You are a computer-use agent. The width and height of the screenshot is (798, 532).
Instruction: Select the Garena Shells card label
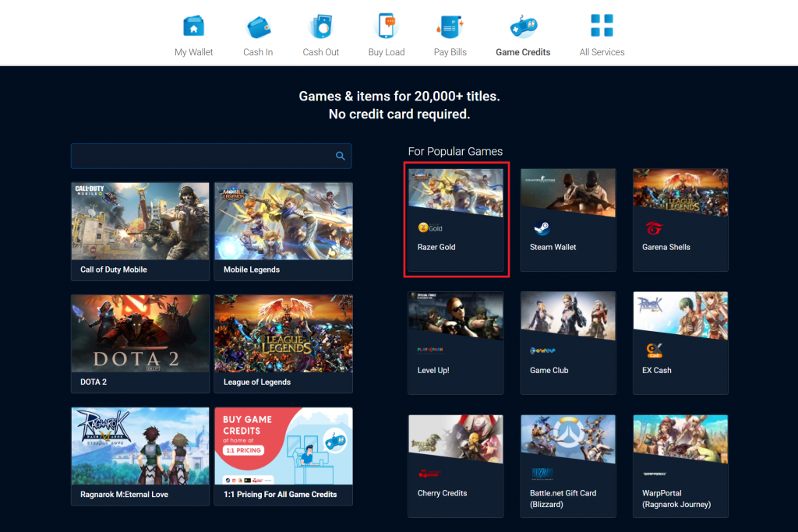pyautogui.click(x=666, y=247)
